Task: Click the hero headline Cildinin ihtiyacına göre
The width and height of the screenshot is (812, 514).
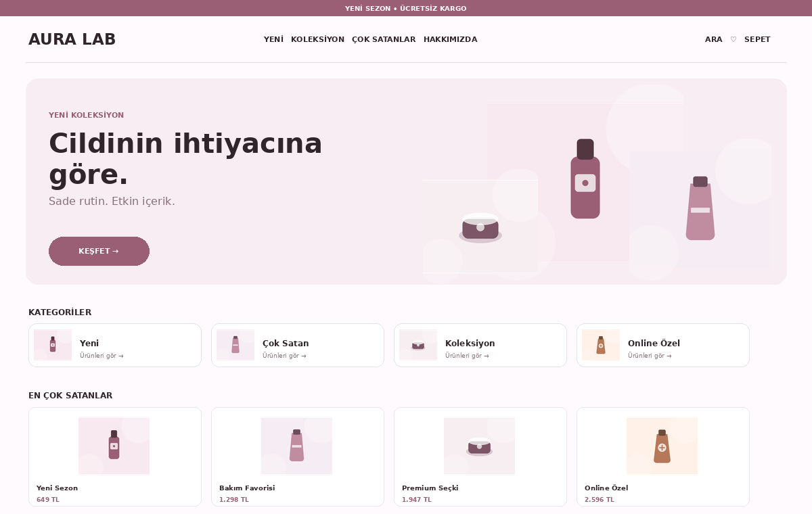Action: pos(185,159)
